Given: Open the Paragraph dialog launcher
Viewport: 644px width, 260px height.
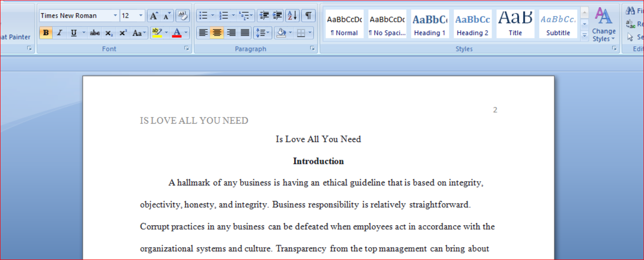Looking at the screenshot, I should click(312, 48).
